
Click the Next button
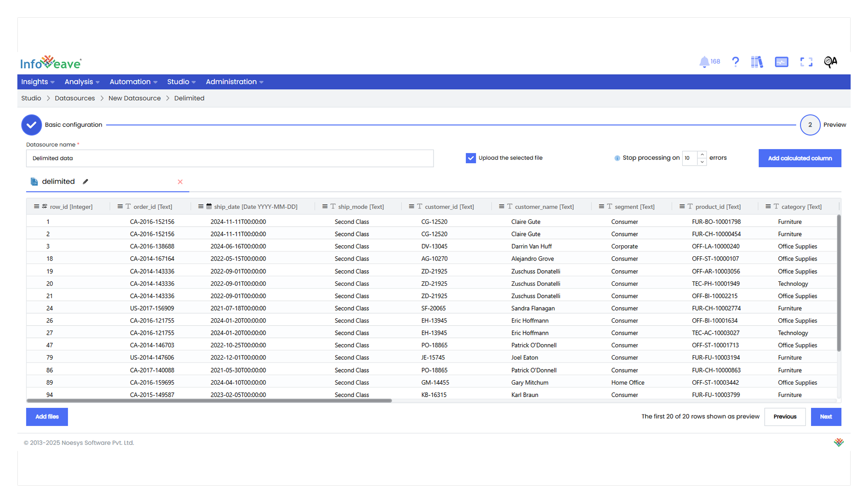point(826,417)
